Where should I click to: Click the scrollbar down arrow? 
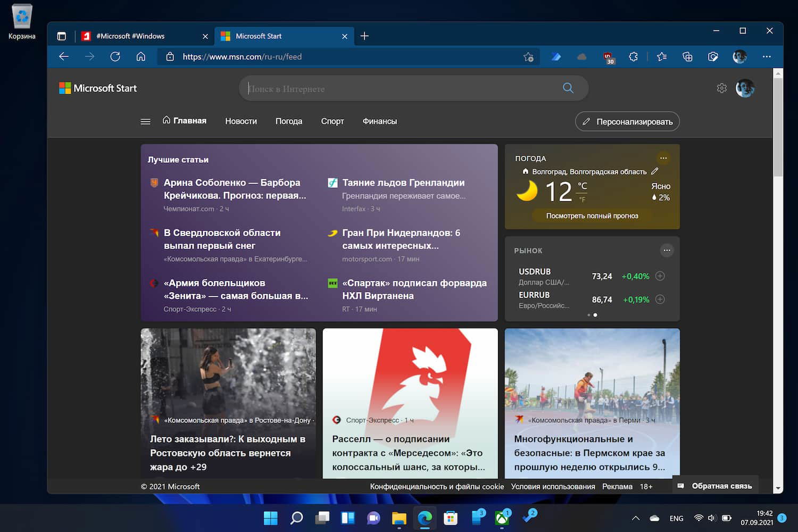click(778, 488)
